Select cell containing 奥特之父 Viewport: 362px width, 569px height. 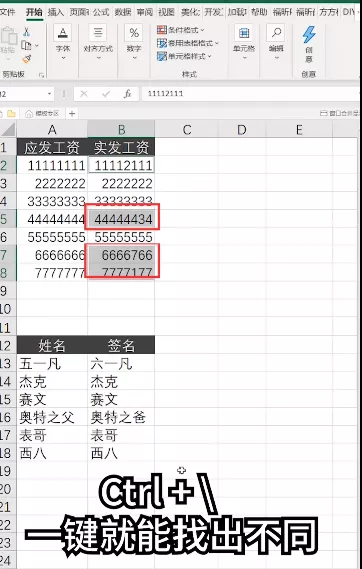[52, 417]
